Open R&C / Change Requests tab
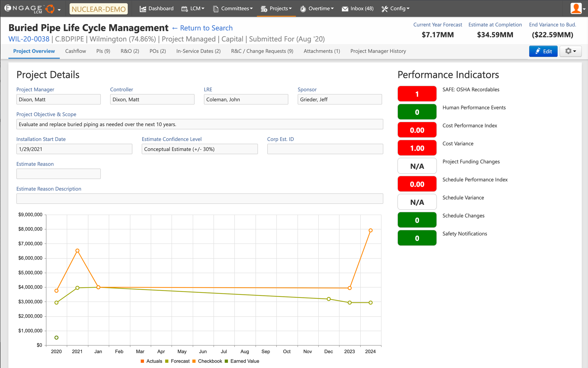 (262, 51)
